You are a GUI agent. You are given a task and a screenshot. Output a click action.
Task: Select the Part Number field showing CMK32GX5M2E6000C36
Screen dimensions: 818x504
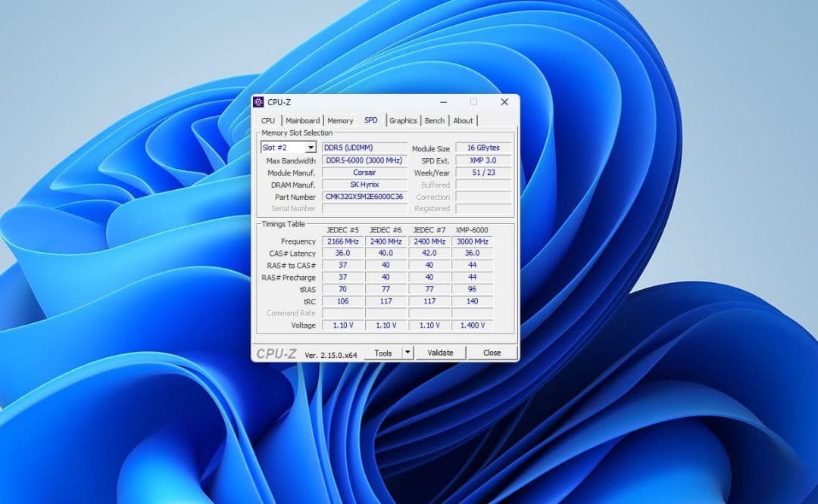tap(364, 197)
